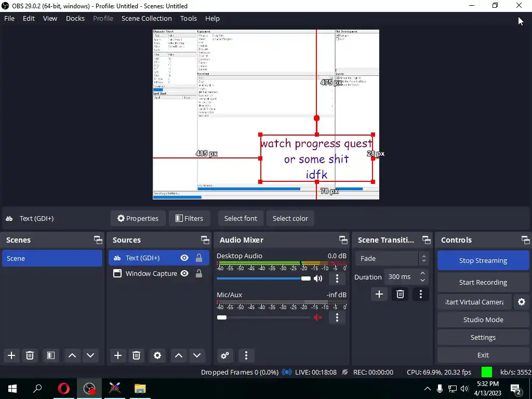Open Filters for selected source
The image size is (532, 399).
[x=189, y=218]
